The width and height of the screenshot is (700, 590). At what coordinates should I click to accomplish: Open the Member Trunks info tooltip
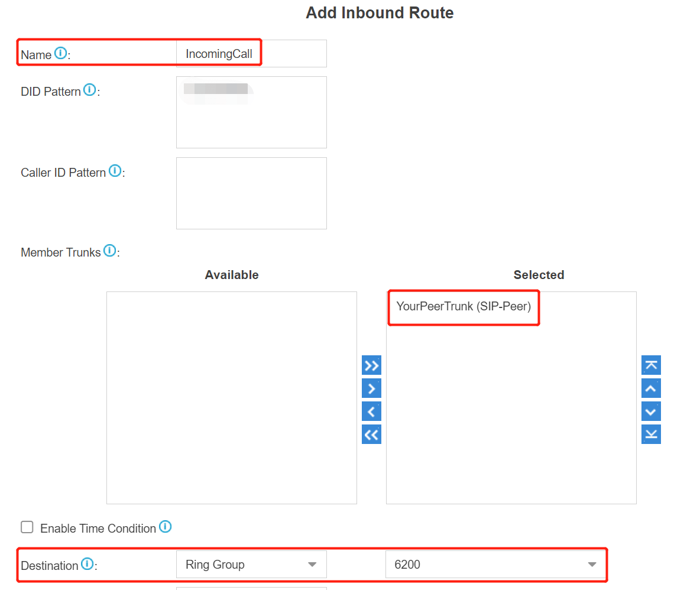point(109,250)
